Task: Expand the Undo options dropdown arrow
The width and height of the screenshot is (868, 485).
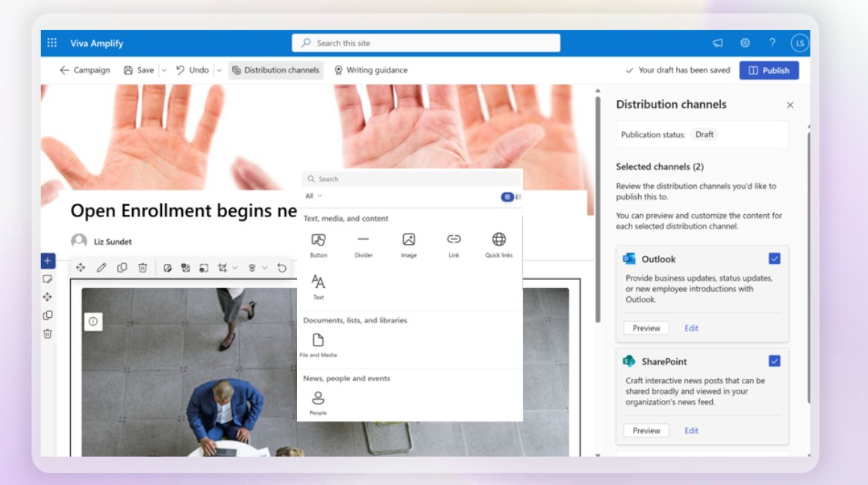Action: (x=219, y=70)
